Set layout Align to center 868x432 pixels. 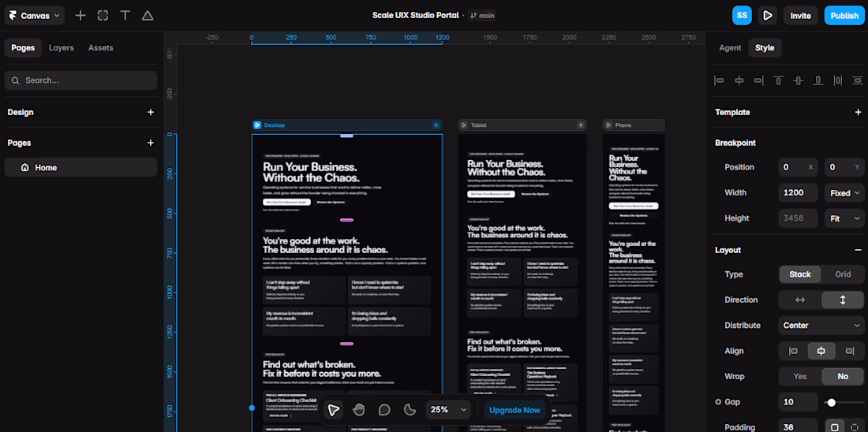tap(821, 351)
